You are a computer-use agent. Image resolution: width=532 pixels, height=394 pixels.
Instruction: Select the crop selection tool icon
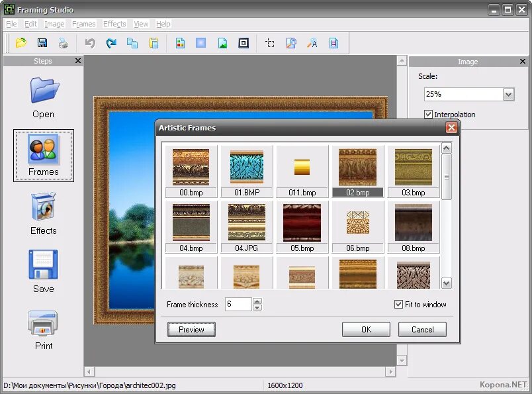point(270,42)
